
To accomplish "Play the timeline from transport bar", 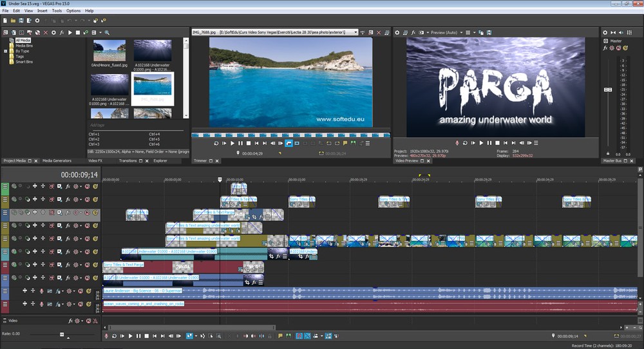I will click(131, 336).
